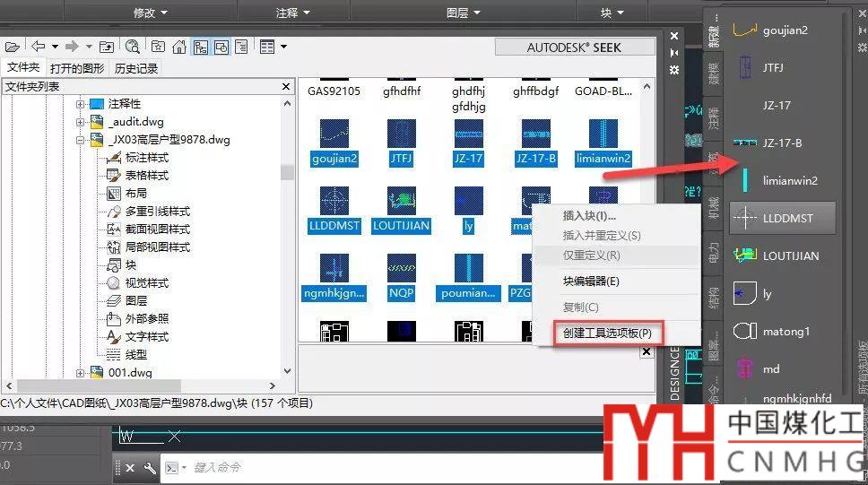This screenshot has width=868, height=485.
Task: Choose 插入块(I)... from context menu
Action: tap(589, 215)
